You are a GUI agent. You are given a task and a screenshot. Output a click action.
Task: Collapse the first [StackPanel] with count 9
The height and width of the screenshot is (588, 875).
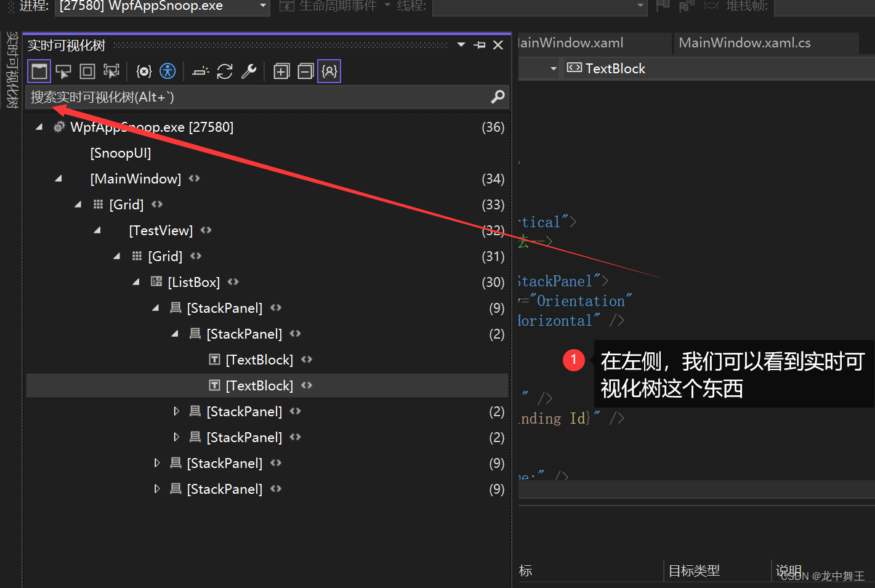[156, 308]
